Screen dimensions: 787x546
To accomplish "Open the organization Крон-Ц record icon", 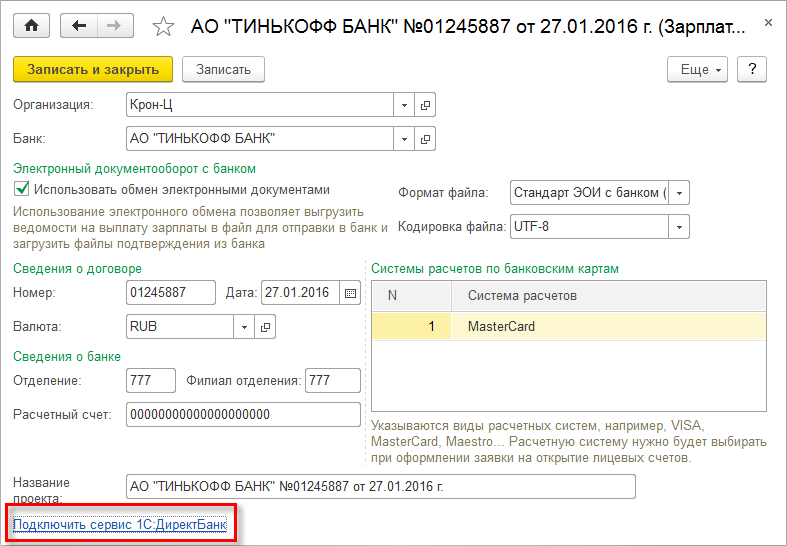I will pyautogui.click(x=425, y=105).
